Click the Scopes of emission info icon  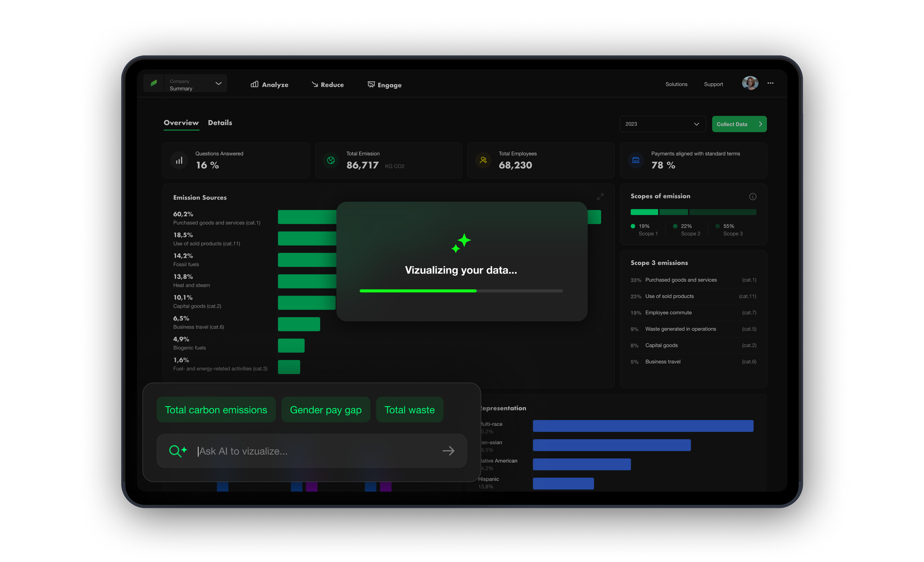click(x=752, y=197)
